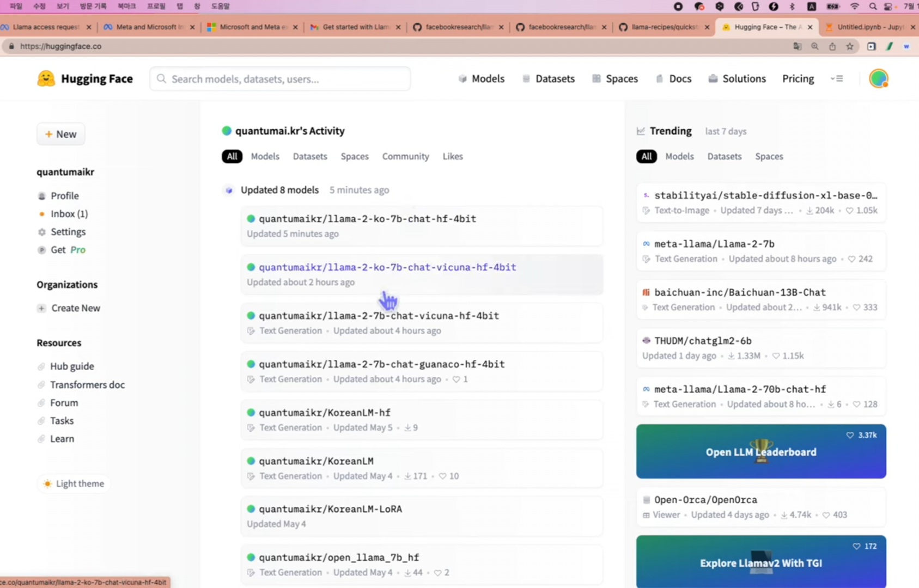The width and height of the screenshot is (919, 588).
Task: Open the Open LLM Leaderboard space card
Action: (x=760, y=451)
